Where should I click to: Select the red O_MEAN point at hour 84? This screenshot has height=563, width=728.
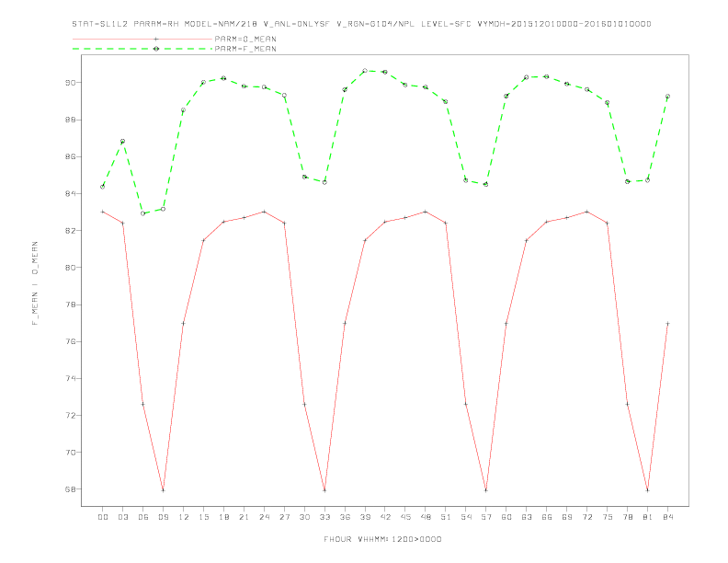(x=667, y=323)
